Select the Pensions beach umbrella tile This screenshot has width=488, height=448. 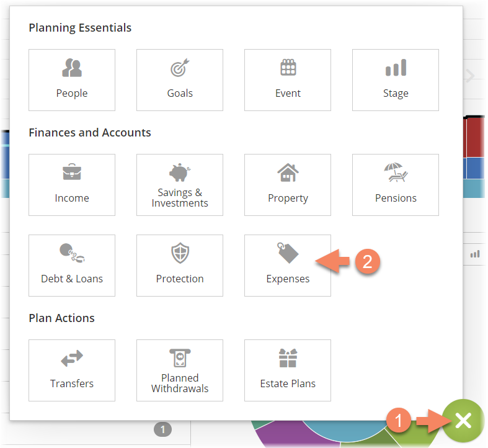coord(396,185)
